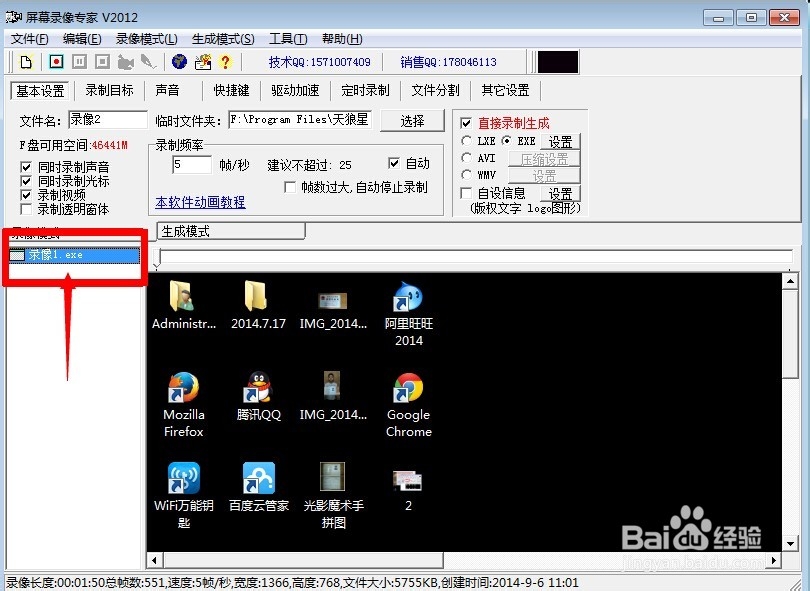Image resolution: width=810 pixels, height=591 pixels.
Task: Click the WiFi万能钥匙 icon in preview
Action: click(x=183, y=478)
